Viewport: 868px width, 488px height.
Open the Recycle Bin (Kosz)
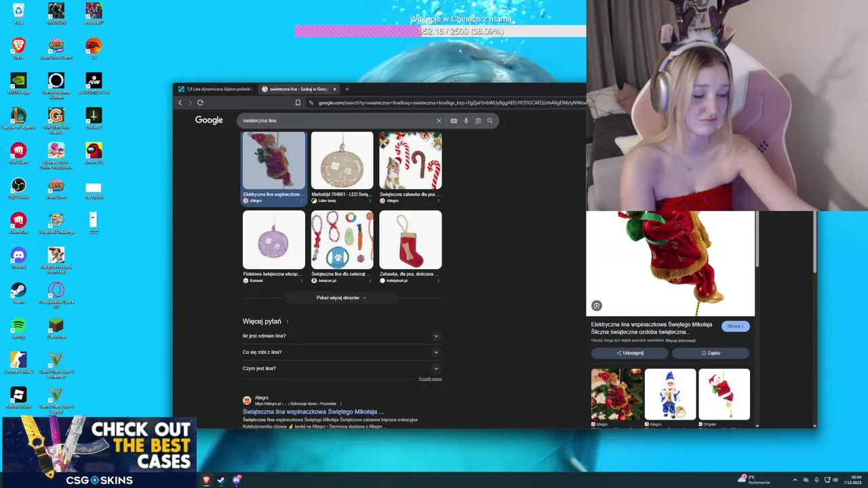pos(18,13)
